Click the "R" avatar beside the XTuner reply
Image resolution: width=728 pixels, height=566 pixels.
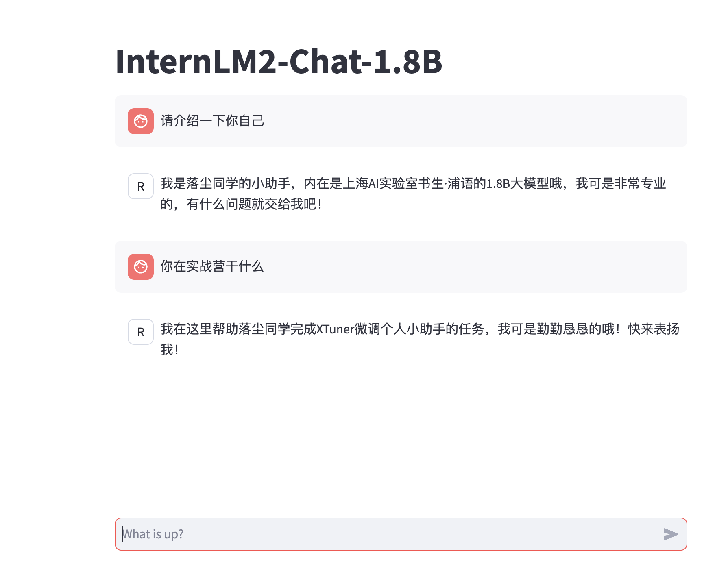[141, 332]
